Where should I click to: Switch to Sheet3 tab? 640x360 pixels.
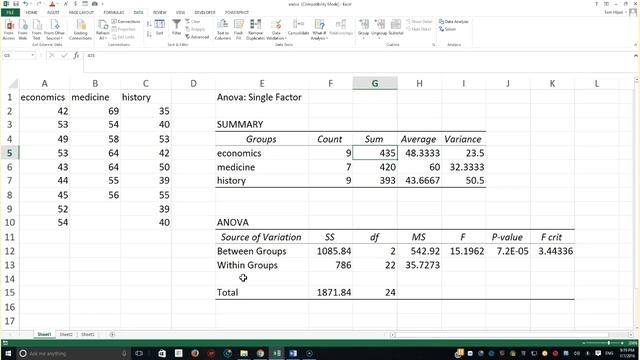click(88, 334)
